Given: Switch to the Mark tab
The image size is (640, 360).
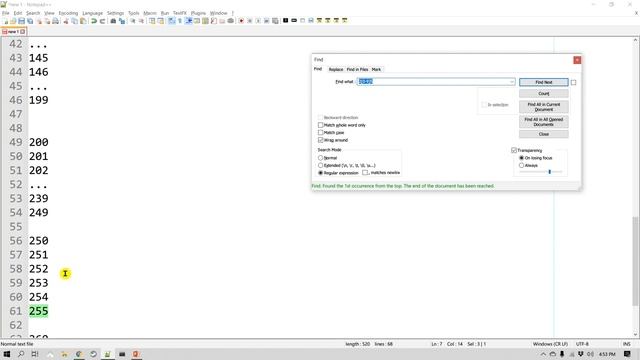Looking at the screenshot, I should [x=376, y=69].
